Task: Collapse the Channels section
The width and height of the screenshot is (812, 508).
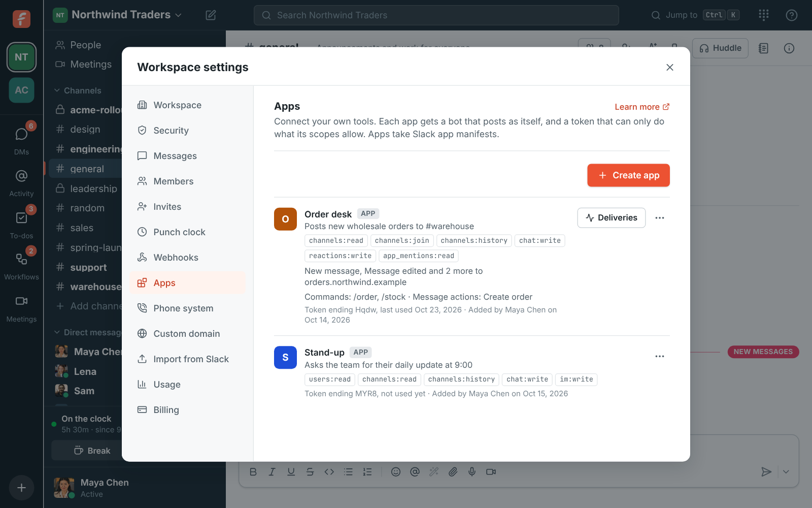Action: (78, 90)
